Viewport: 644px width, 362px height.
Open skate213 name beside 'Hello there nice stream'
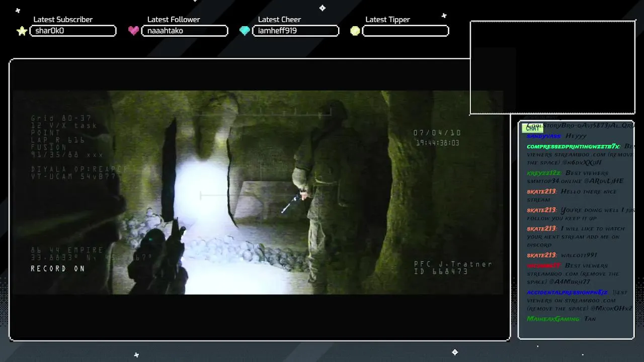pyautogui.click(x=541, y=192)
